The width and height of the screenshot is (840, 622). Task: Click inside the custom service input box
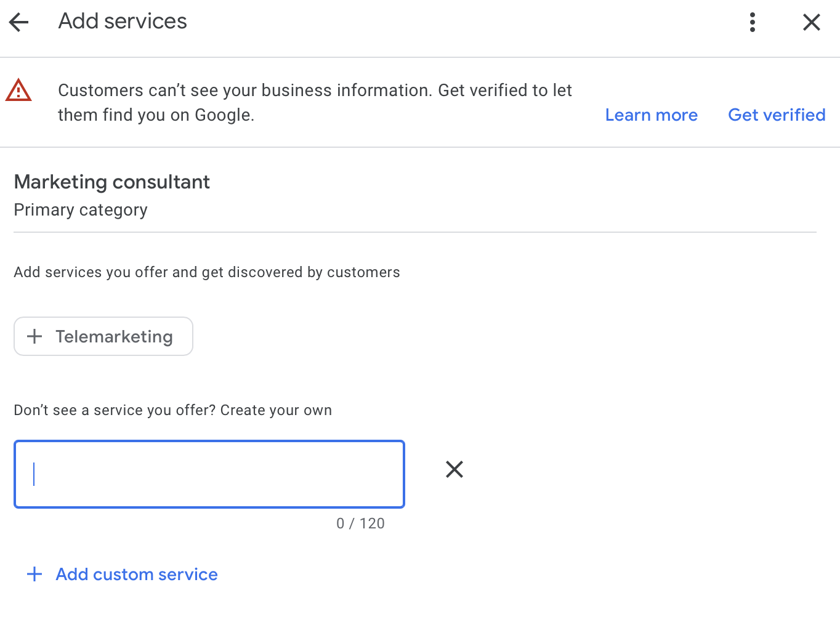click(x=209, y=474)
